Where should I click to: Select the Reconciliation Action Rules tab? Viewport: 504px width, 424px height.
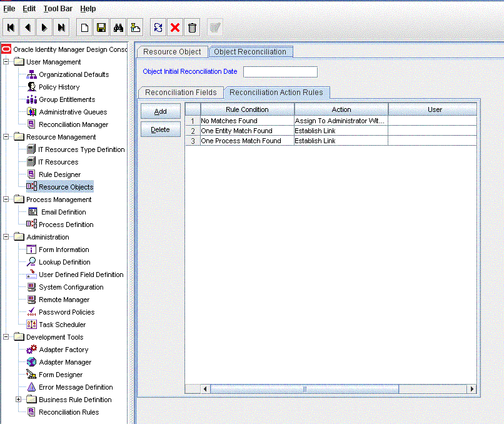coord(276,93)
